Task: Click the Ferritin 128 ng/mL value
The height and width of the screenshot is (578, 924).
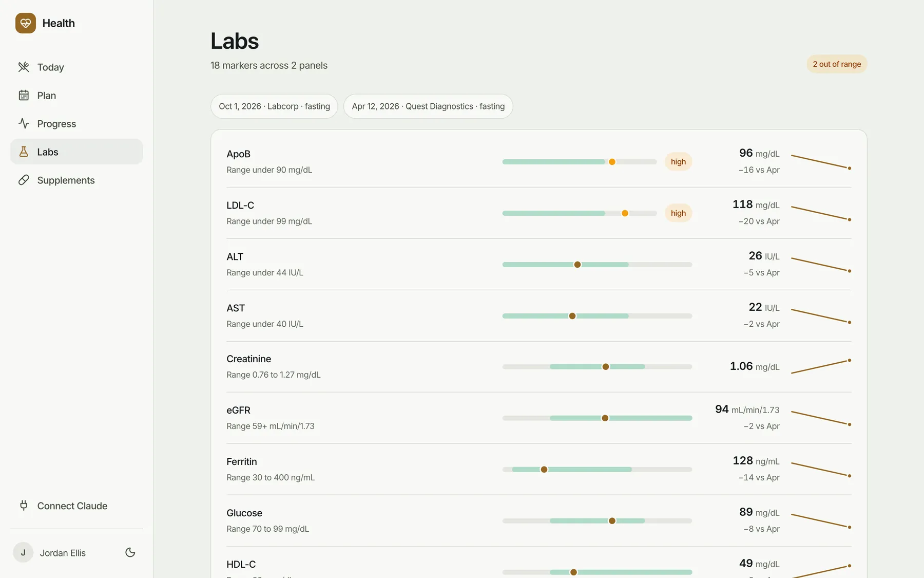Action: tap(756, 461)
